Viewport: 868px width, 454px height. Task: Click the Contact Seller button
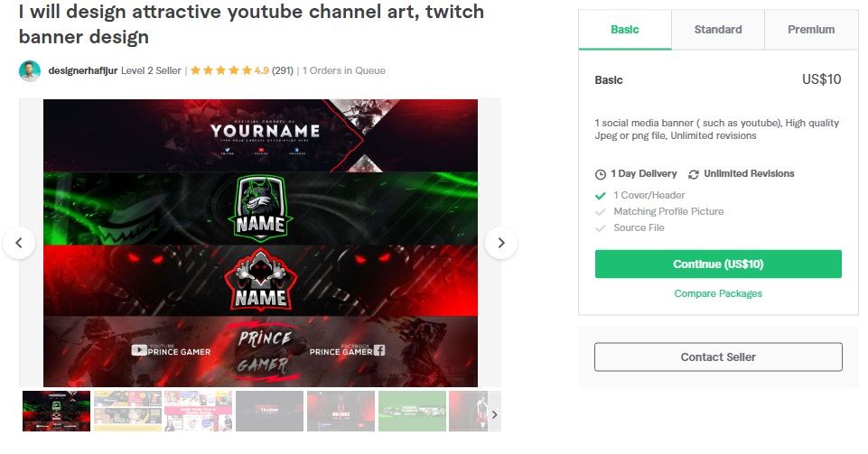click(718, 357)
